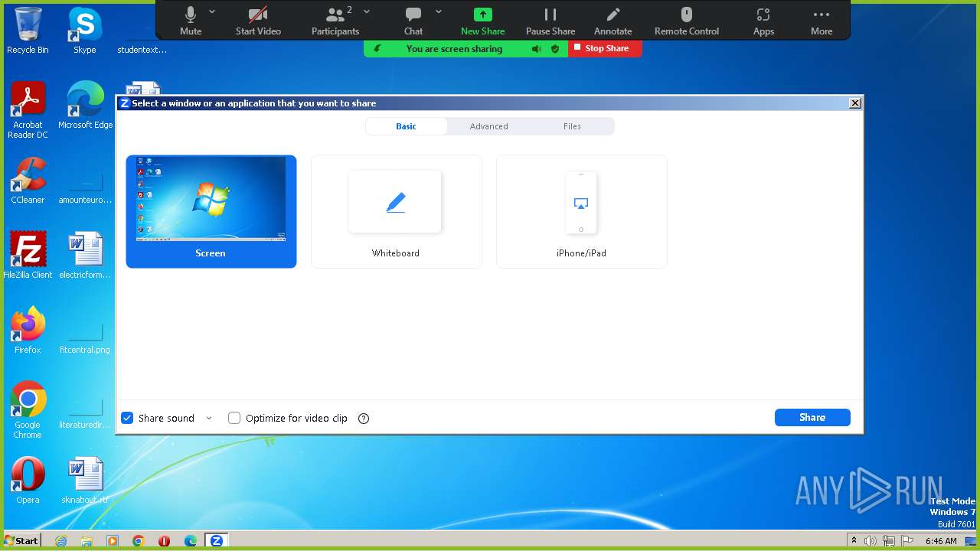Click the Show desktop button at taskbar edge
Viewport: 980px width, 551px height.
click(971, 540)
